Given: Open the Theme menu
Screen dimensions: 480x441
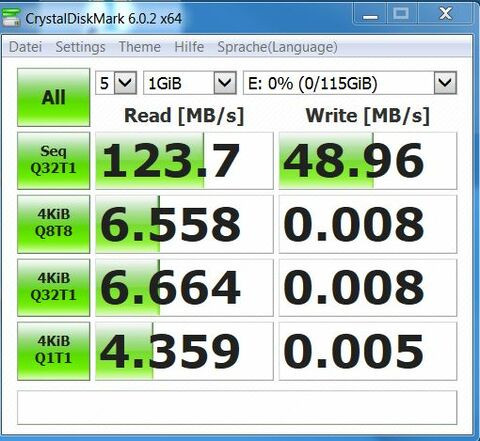Looking at the screenshot, I should pyautogui.click(x=140, y=47).
